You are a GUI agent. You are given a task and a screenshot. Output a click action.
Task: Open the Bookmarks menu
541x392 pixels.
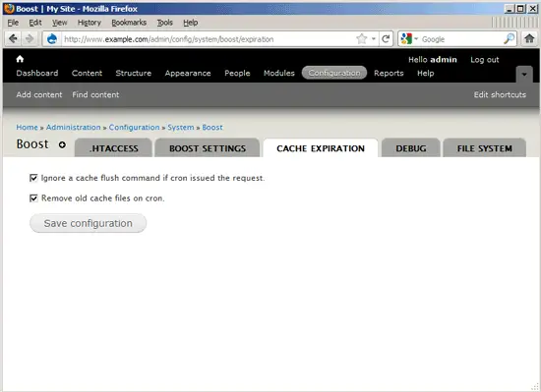[129, 23]
